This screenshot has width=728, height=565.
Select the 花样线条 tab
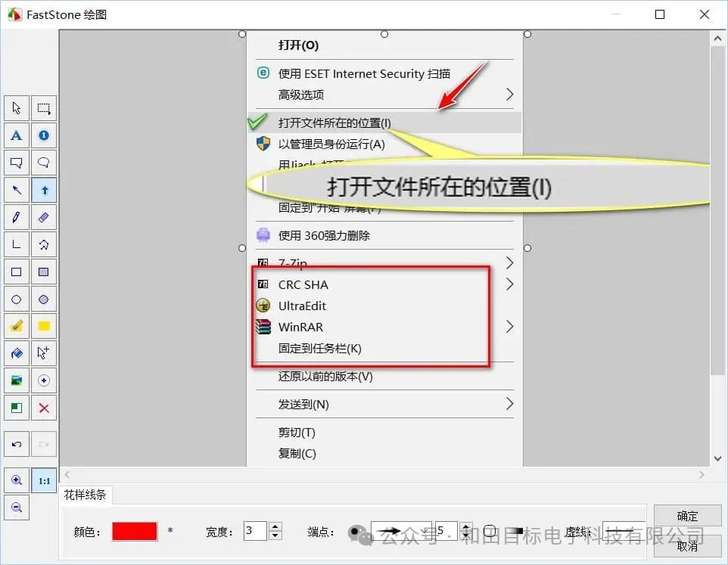[x=85, y=495]
